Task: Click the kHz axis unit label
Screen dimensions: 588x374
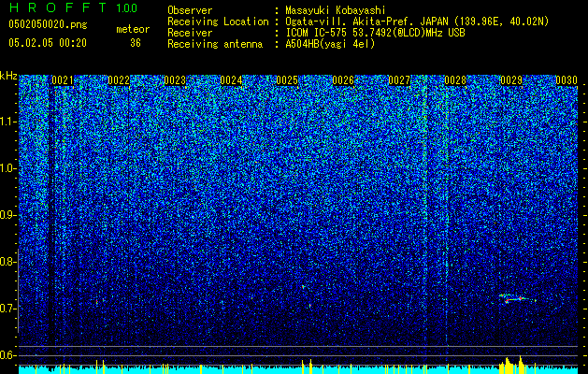Action: click(x=8, y=76)
